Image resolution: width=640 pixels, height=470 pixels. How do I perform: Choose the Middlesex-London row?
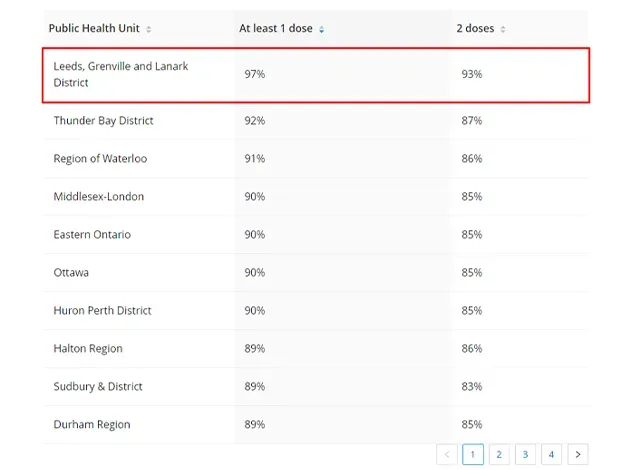tap(98, 197)
